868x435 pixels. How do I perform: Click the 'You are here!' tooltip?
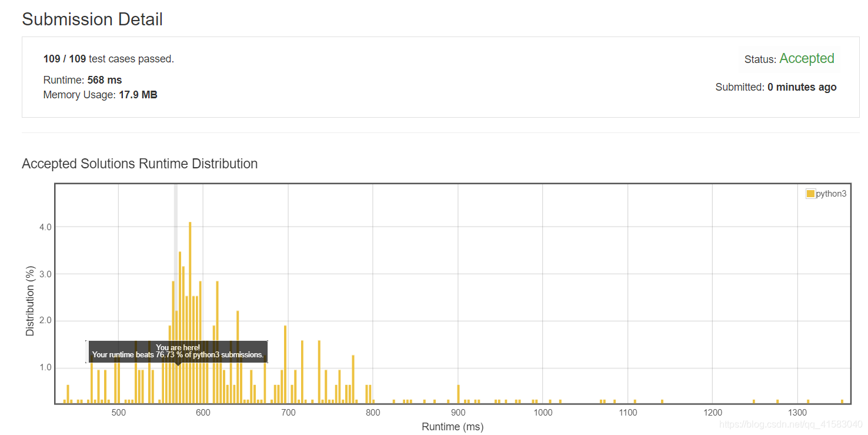tap(178, 351)
